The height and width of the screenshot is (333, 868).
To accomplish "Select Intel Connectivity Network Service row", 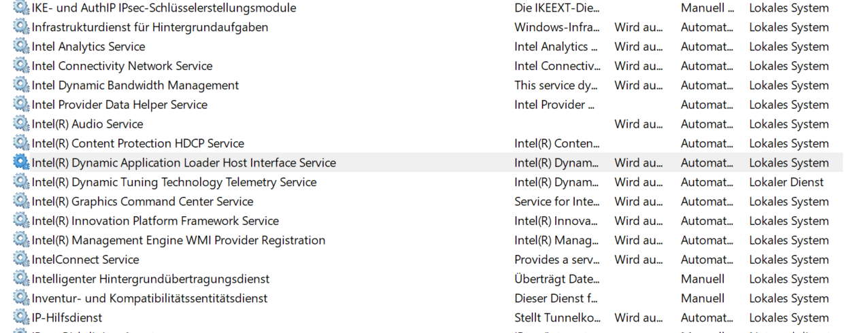I will point(122,67).
